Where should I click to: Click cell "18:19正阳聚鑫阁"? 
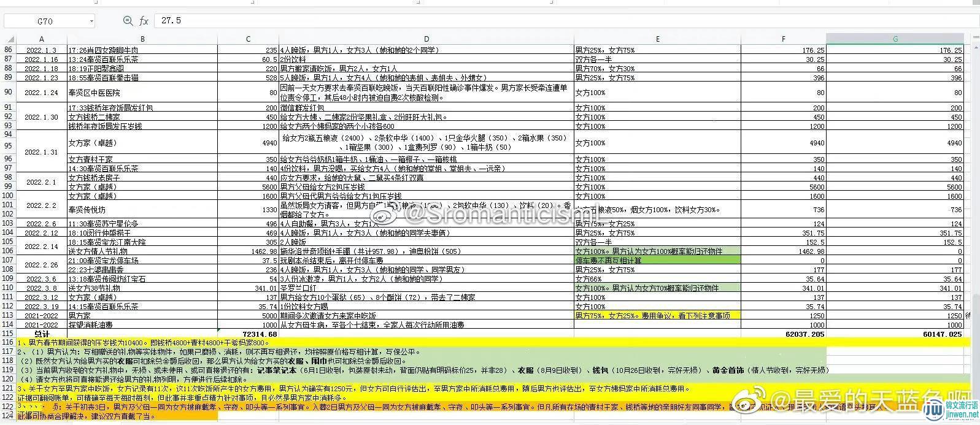(142, 69)
